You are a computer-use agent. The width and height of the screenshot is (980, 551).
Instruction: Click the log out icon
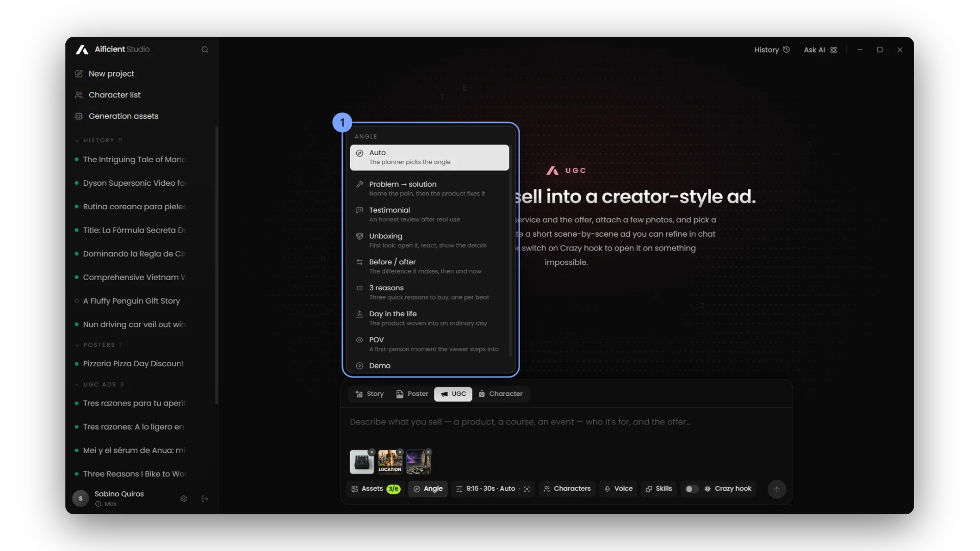coord(205,498)
